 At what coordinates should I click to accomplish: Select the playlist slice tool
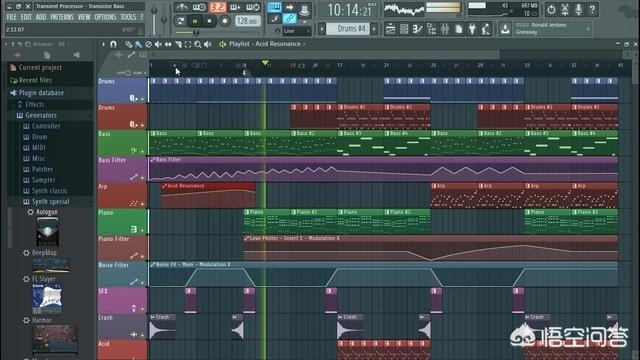coord(178,44)
